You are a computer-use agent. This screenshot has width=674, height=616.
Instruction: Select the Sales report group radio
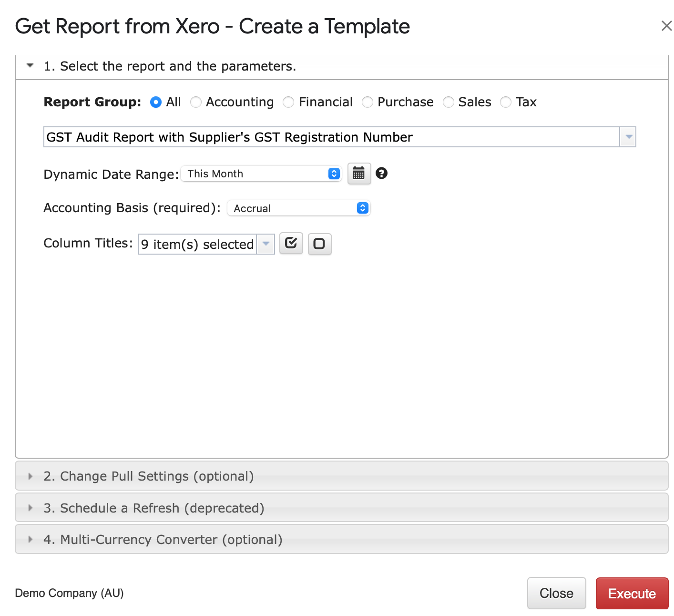(449, 102)
